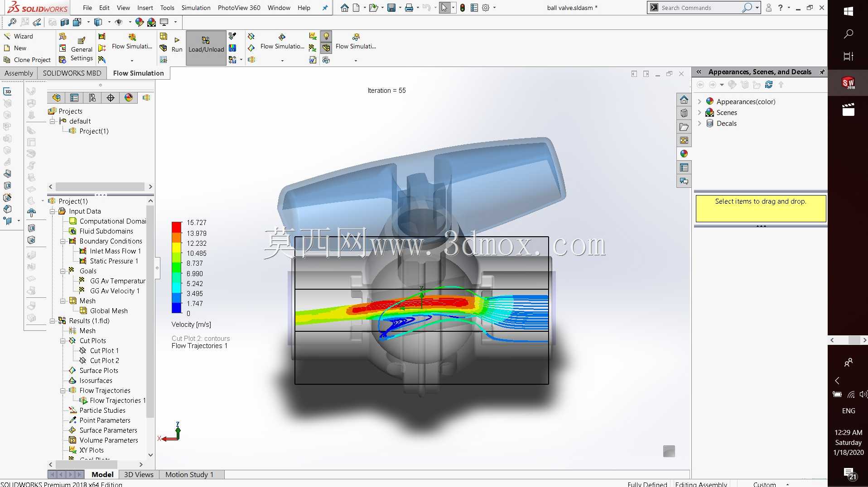Click Load/Unload results button
The height and width of the screenshot is (487, 868).
(206, 48)
